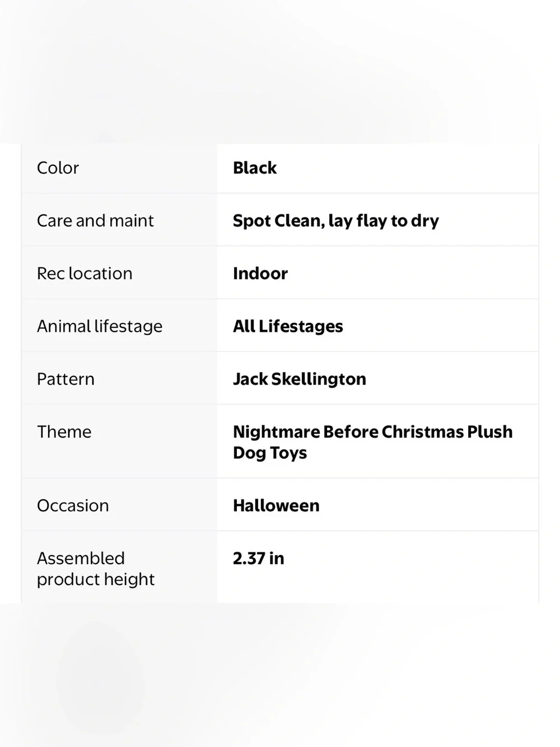Click the word Lifestages in value column

[x=301, y=326]
